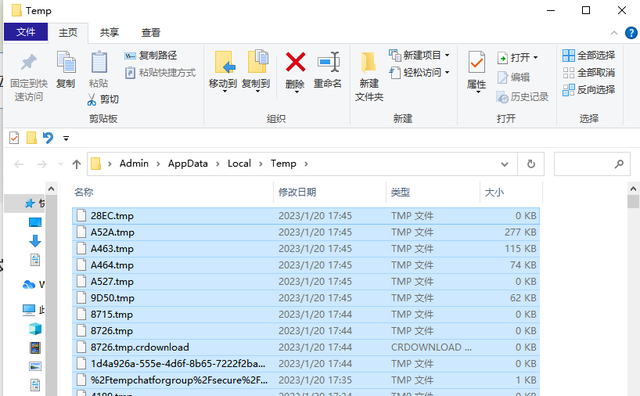Click AppData in the address path
This screenshot has width=640, height=396.
pyautogui.click(x=188, y=164)
